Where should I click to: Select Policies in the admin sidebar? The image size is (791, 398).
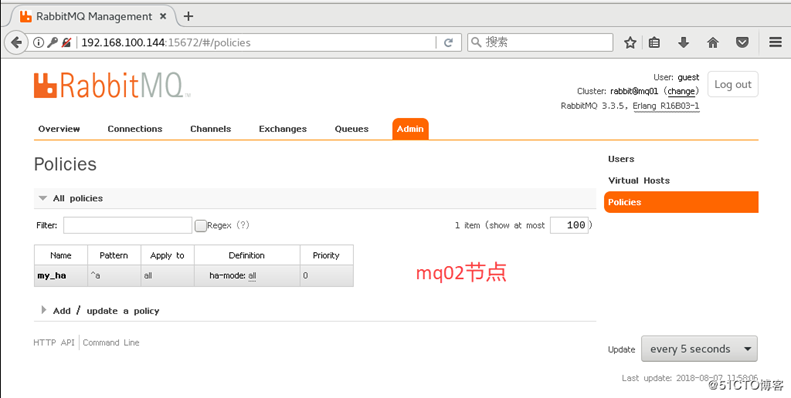681,202
